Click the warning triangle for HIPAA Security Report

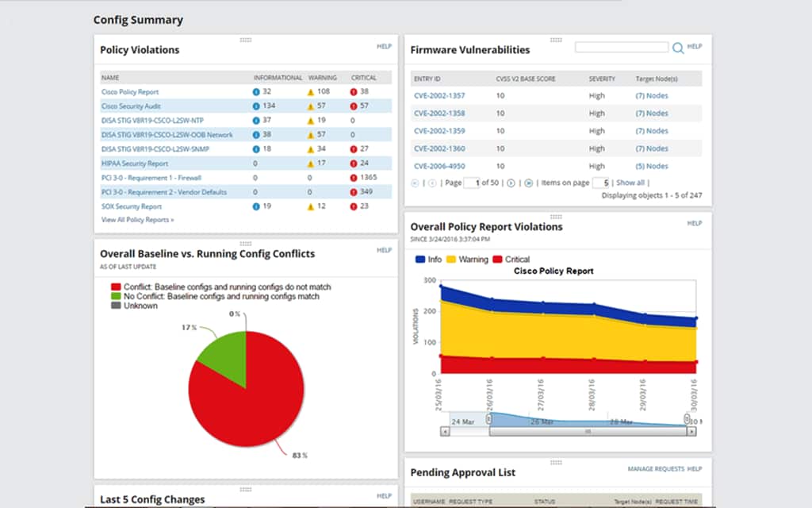(311, 163)
